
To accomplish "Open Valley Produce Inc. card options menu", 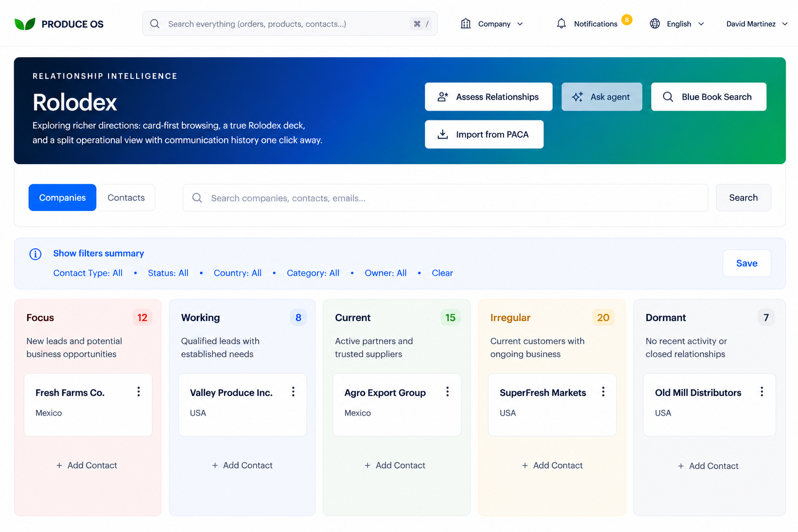I will (x=294, y=392).
